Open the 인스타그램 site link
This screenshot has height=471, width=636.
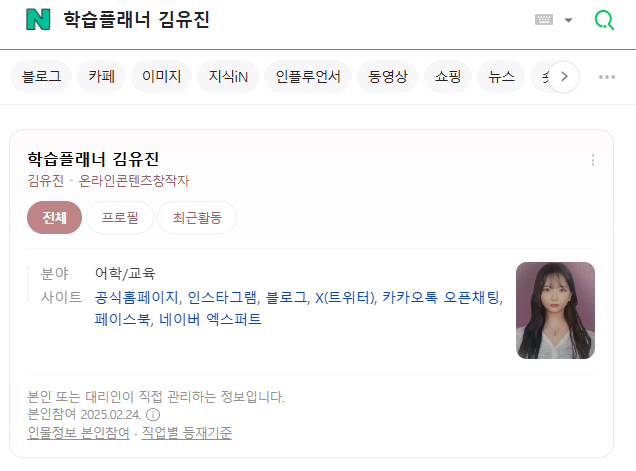click(x=222, y=297)
